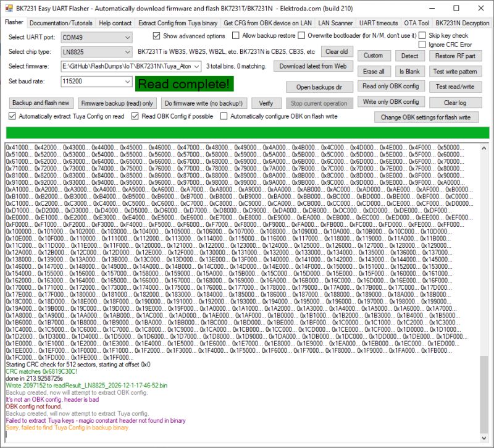Click inside the hex dump log area
The height and width of the screenshot is (448, 494).
(x=247, y=247)
